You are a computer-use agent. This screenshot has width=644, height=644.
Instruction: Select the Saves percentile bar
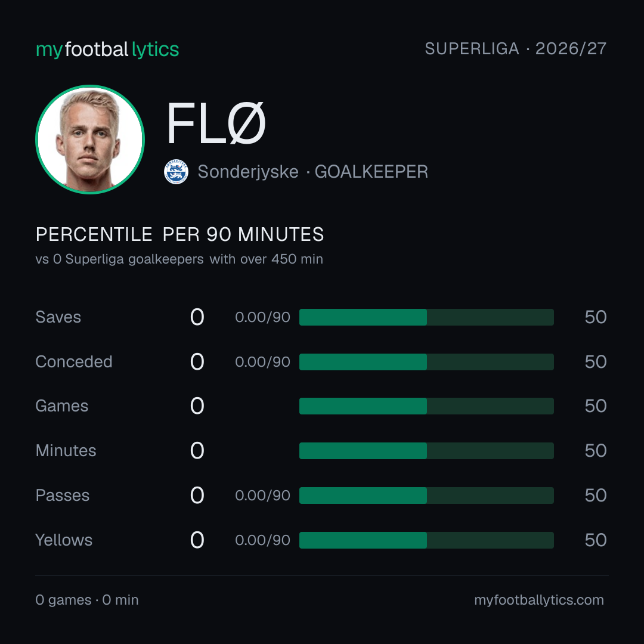pyautogui.click(x=426, y=317)
